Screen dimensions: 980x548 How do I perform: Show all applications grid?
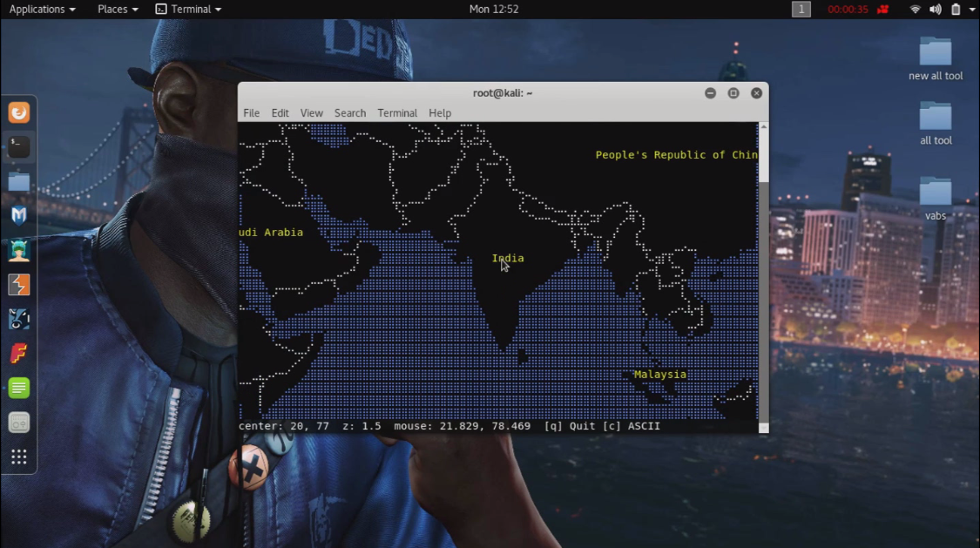[19, 457]
